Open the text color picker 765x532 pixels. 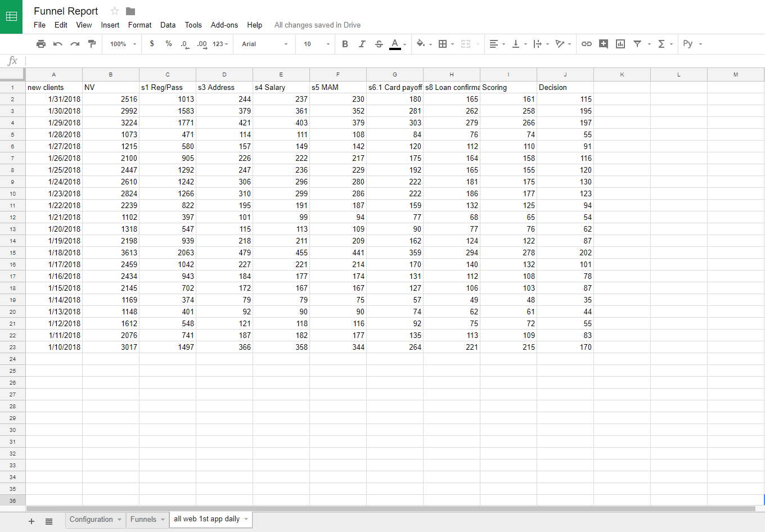click(396, 44)
